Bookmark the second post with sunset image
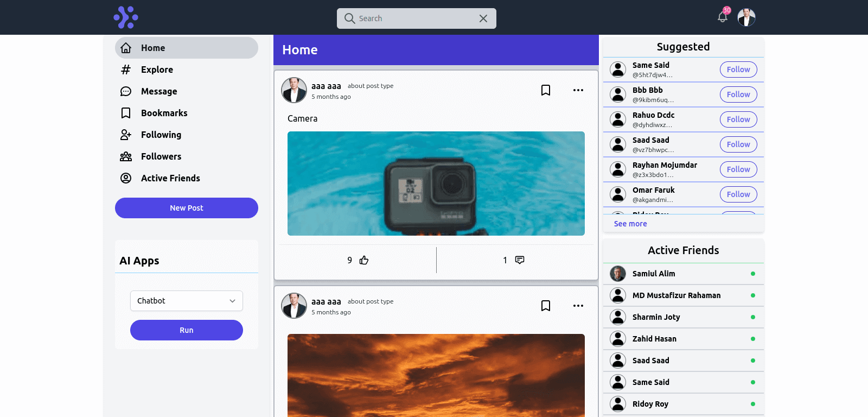This screenshot has height=417, width=868. tap(546, 306)
